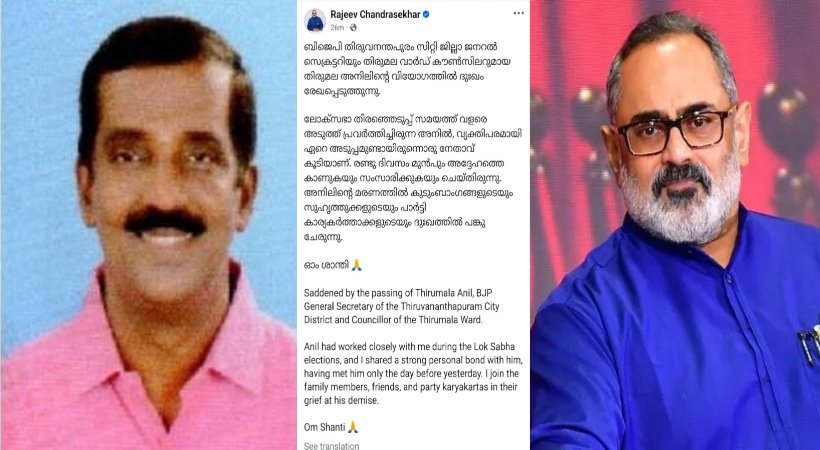The image size is (820, 450).
Task: Open Rajeev Chandrasekhar's profile picture
Action: 315,20
